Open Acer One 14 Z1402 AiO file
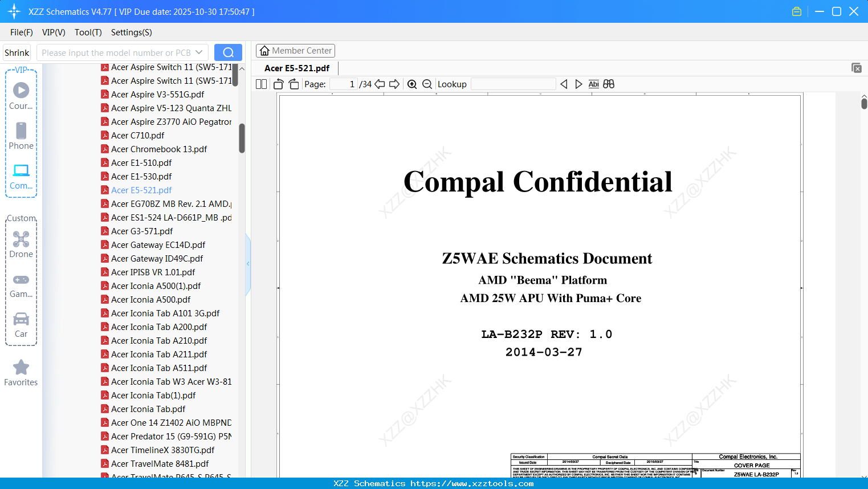The image size is (868, 489). click(166, 423)
